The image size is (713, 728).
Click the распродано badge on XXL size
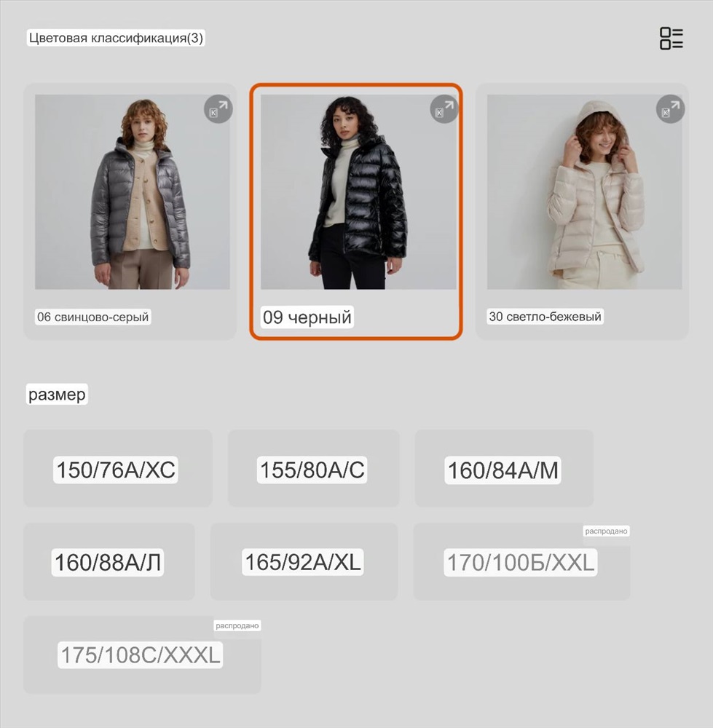pos(606,531)
